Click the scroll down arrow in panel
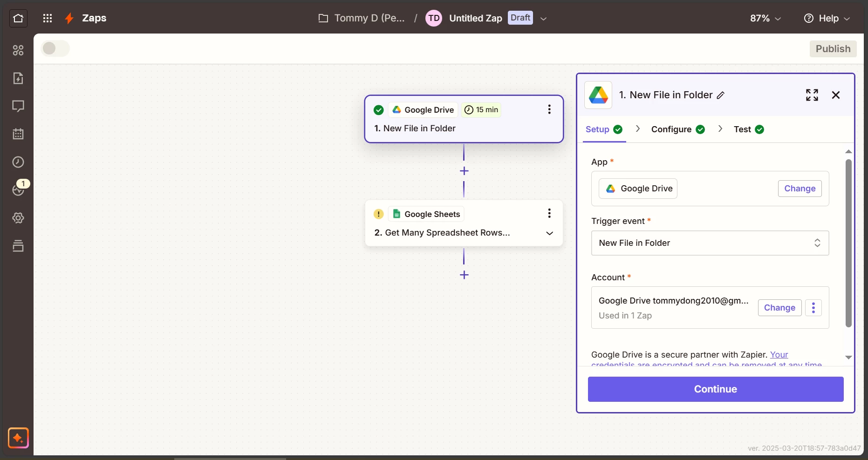 (x=848, y=358)
